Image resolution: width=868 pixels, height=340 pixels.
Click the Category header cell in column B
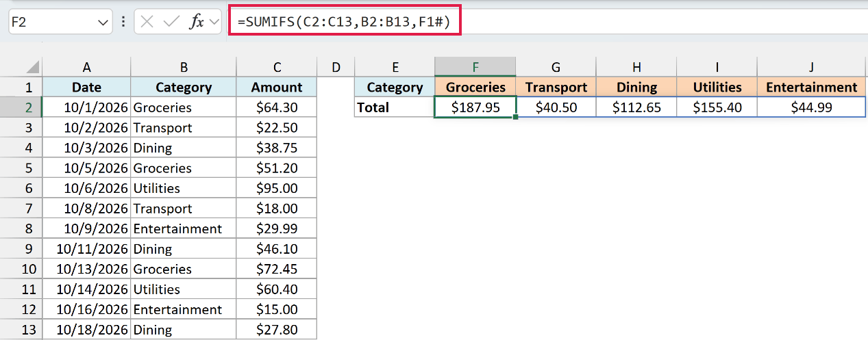click(184, 87)
